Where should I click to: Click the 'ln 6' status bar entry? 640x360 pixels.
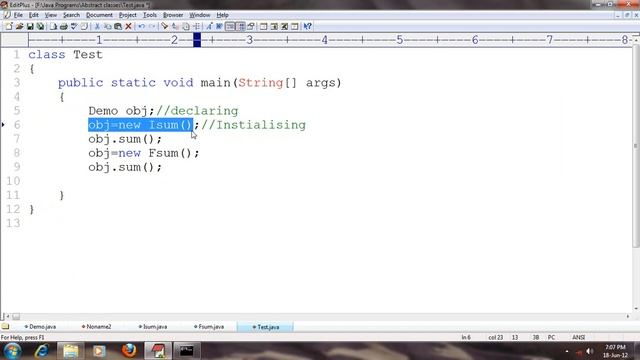tap(466, 338)
